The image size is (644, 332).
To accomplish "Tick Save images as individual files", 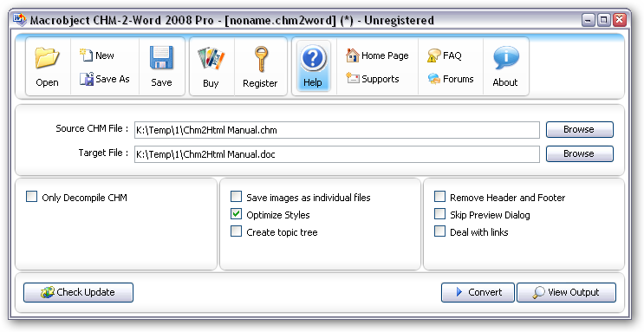I will coord(236,197).
